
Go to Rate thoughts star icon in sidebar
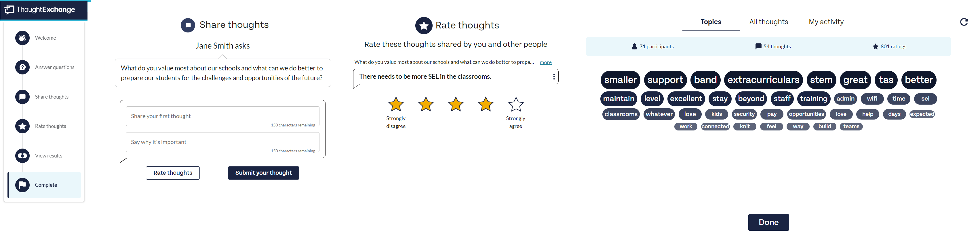tap(22, 126)
